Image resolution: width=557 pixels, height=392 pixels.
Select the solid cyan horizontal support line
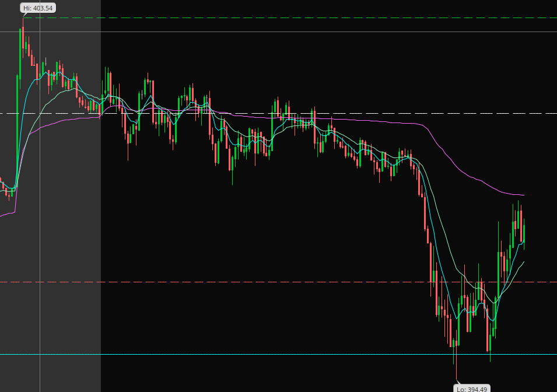[279, 354]
